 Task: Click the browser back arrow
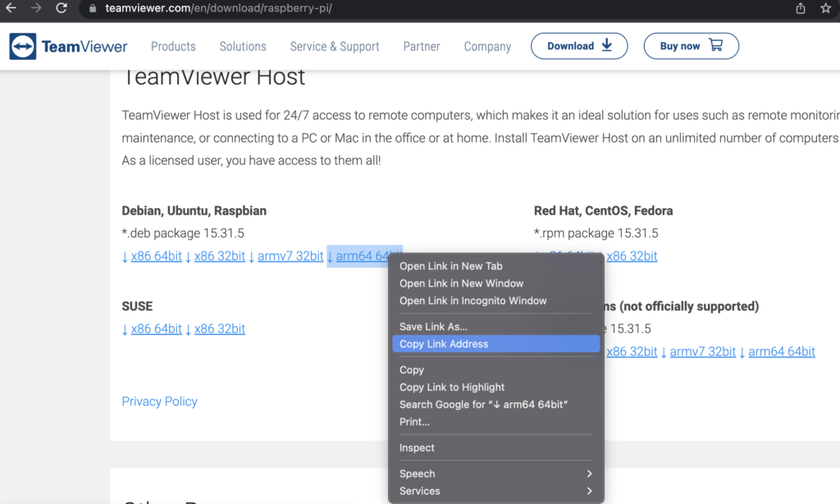tap(10, 8)
